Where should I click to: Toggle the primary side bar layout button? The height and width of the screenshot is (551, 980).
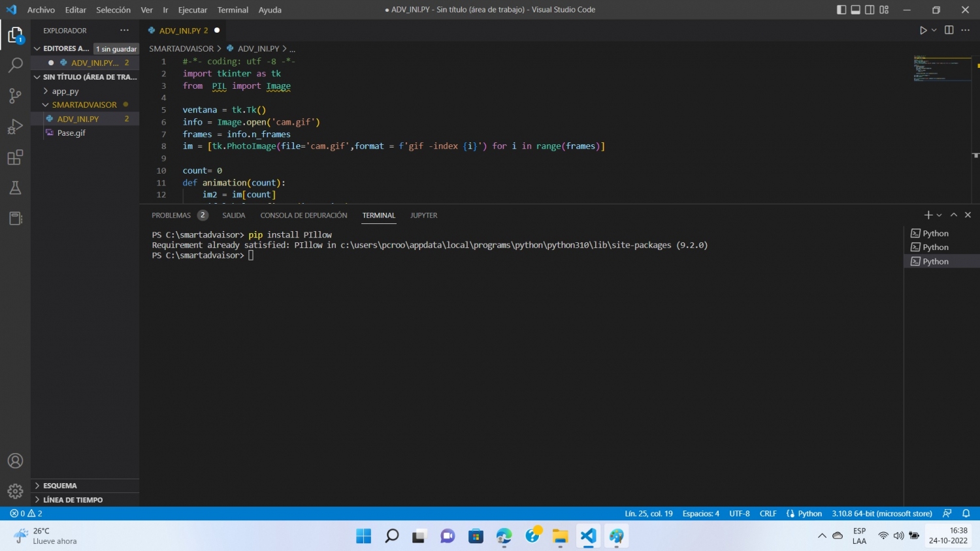click(841, 10)
